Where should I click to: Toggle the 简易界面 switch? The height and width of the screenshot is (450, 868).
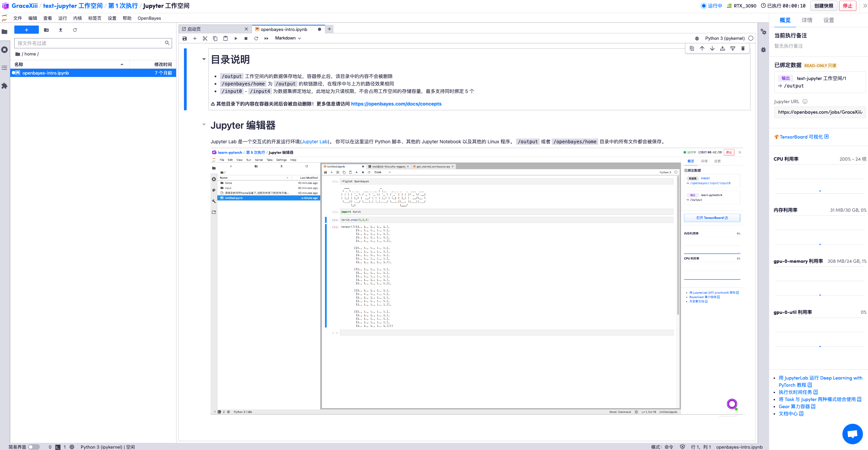pos(33,447)
